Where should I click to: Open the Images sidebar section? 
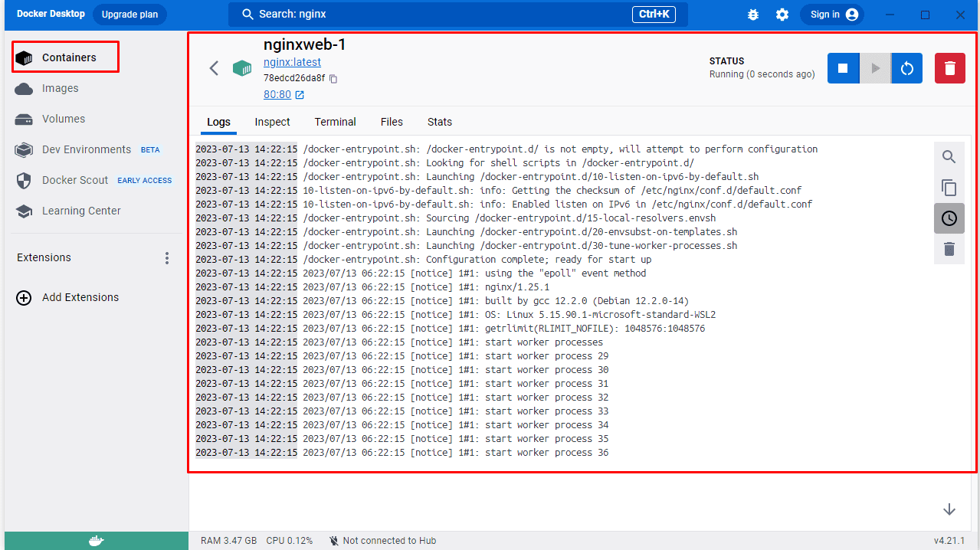[61, 88]
